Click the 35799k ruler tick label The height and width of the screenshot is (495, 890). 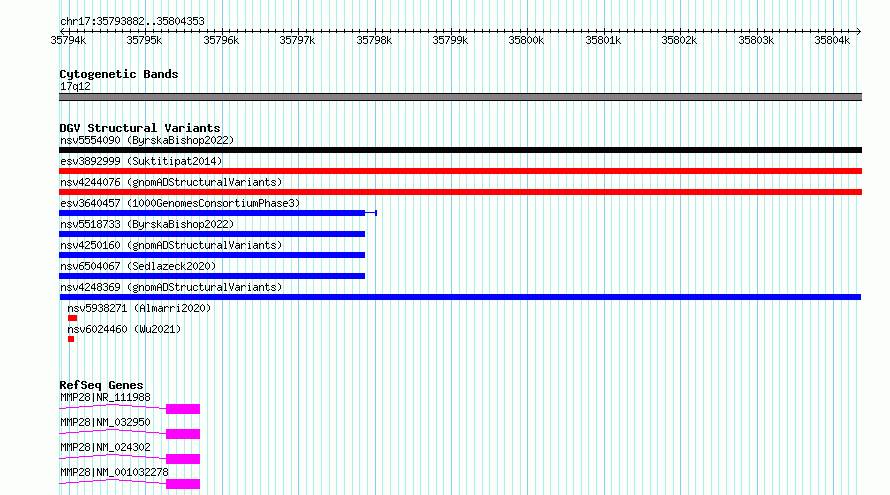click(x=450, y=41)
